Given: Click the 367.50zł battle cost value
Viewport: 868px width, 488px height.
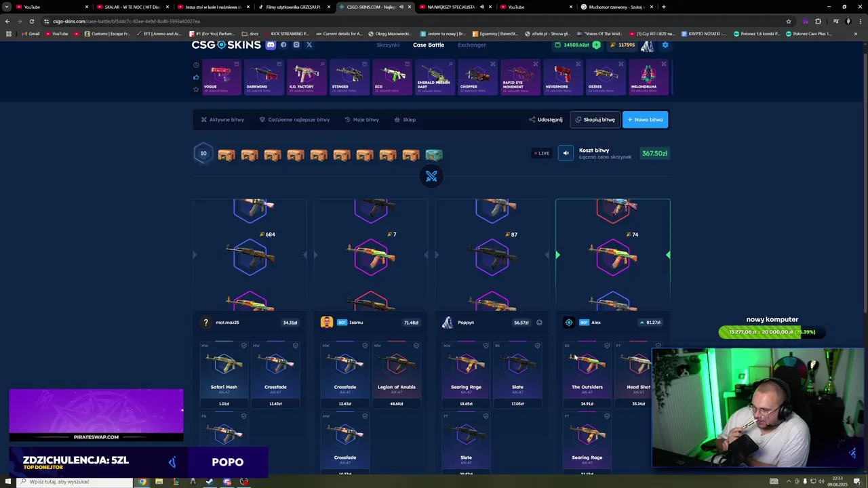Looking at the screenshot, I should [655, 153].
